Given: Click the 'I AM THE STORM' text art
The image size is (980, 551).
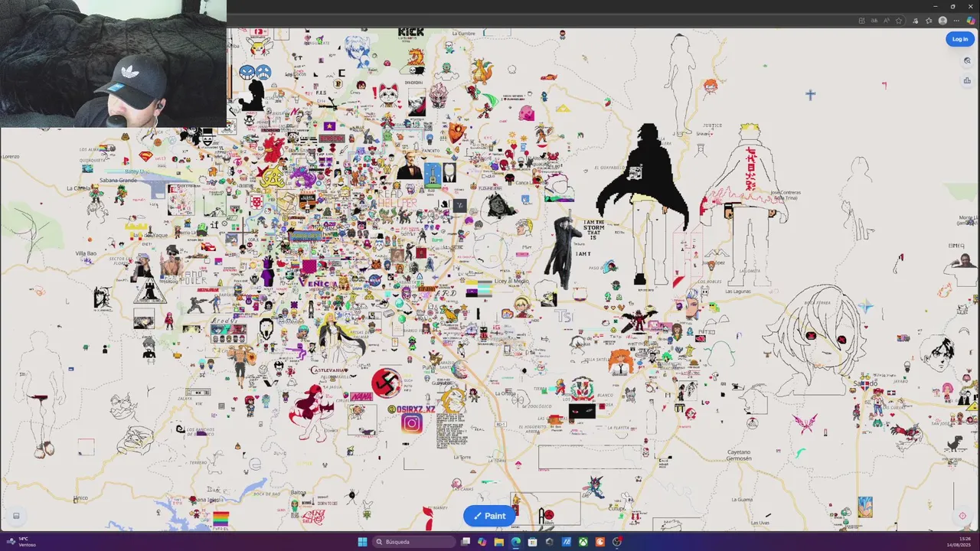Looking at the screenshot, I should 593,230.
